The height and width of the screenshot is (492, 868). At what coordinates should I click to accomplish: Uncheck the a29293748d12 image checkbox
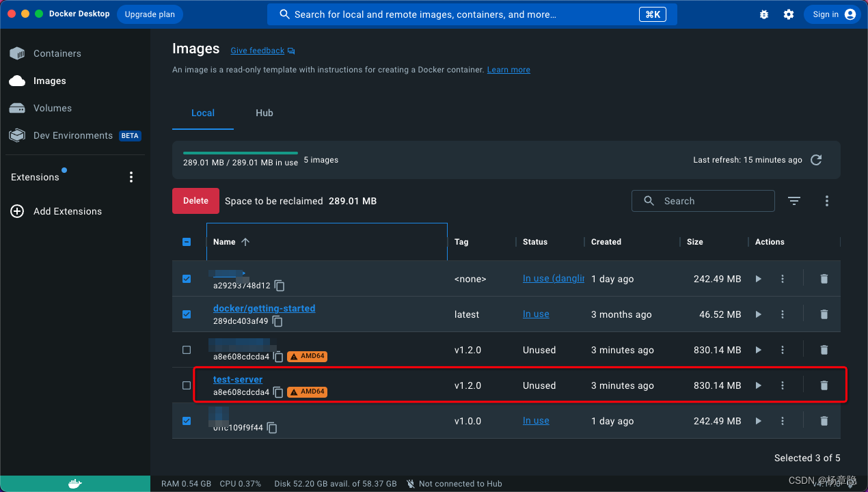[x=187, y=279]
